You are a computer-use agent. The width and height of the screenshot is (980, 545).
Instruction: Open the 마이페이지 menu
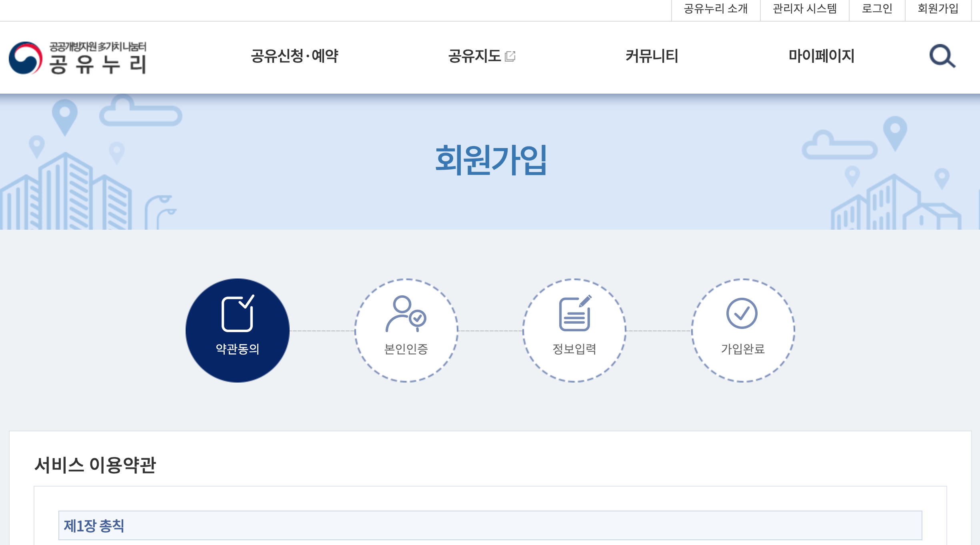[821, 56]
